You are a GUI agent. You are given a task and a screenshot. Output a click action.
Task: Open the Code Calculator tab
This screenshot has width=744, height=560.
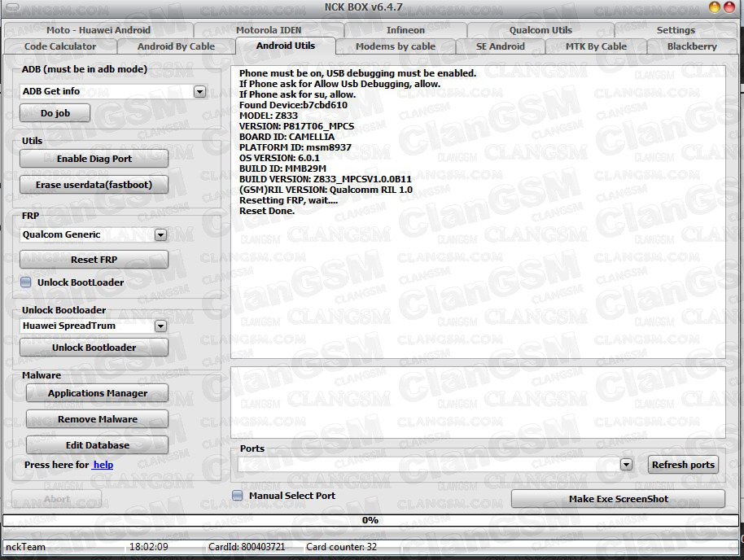pyautogui.click(x=60, y=46)
